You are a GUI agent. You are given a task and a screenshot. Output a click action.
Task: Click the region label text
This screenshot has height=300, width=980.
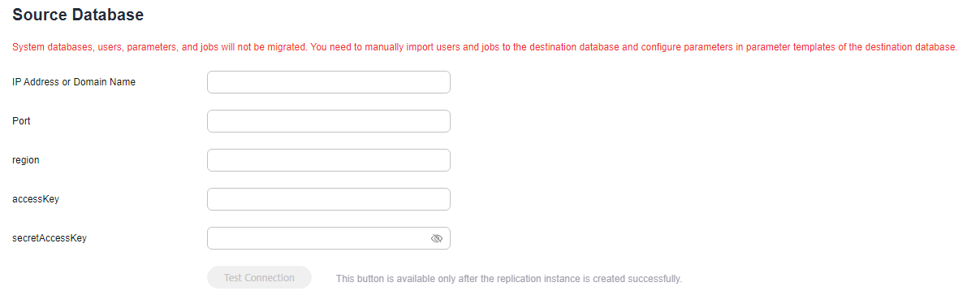(x=26, y=160)
